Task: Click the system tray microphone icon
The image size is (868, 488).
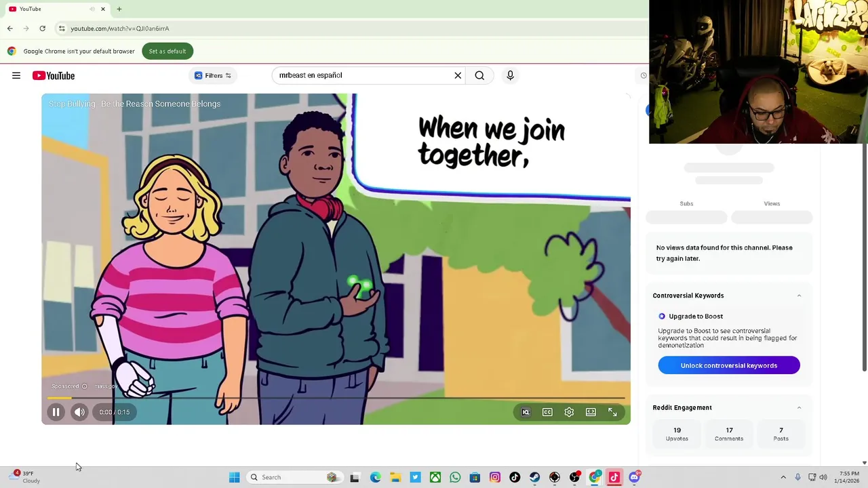Action: [797, 477]
